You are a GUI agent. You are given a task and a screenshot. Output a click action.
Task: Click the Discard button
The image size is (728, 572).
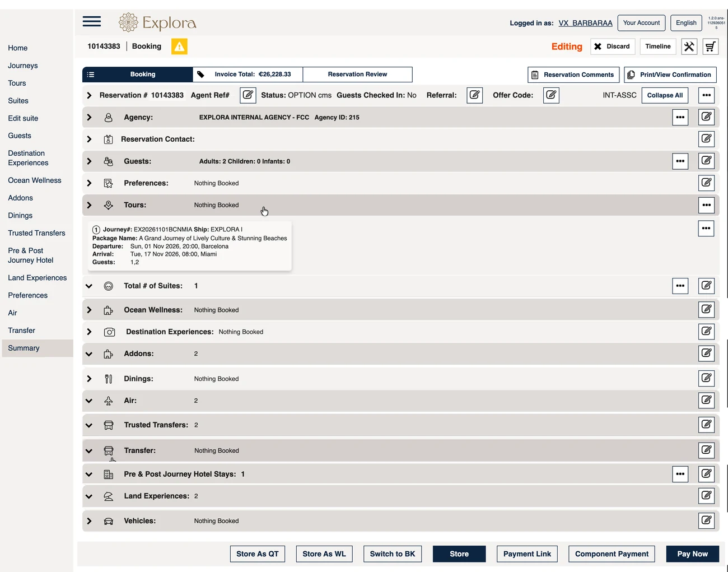coord(613,46)
